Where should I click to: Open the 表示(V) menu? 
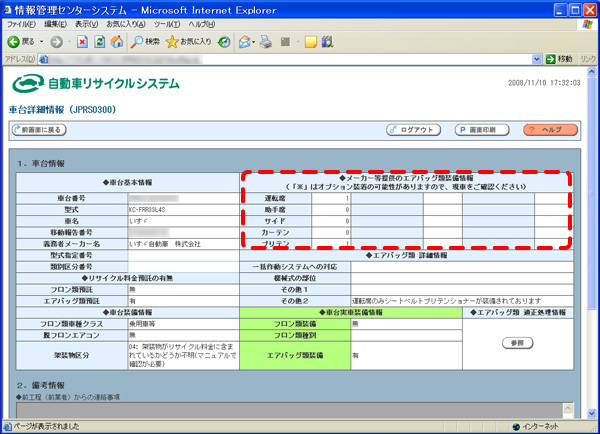pyautogui.click(x=86, y=24)
